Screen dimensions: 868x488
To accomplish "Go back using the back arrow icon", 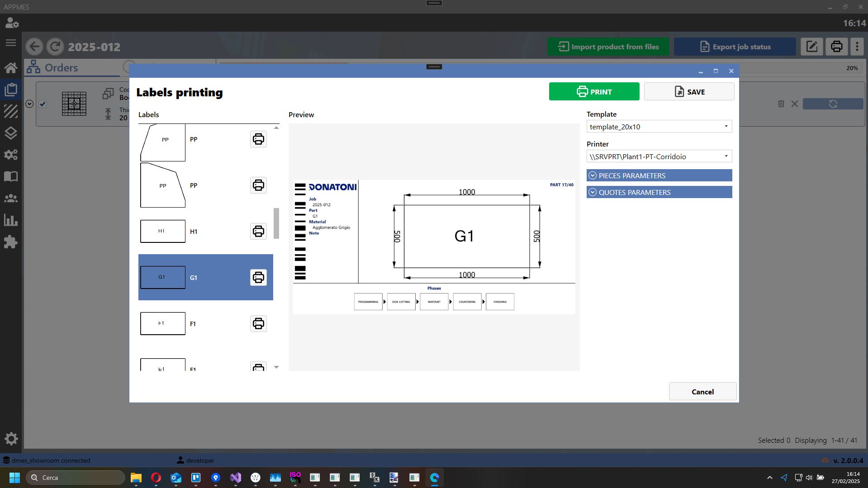I will click(34, 47).
